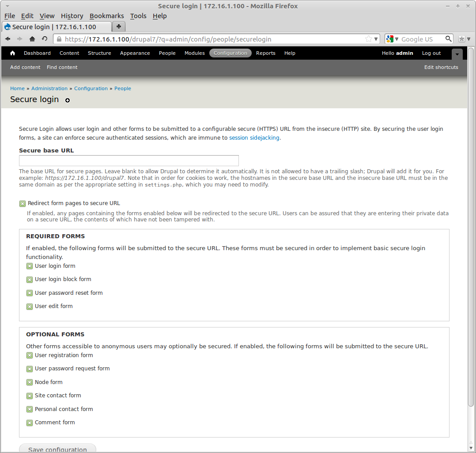
Task: Click the padlock icon in the address bar
Action: [x=59, y=39]
